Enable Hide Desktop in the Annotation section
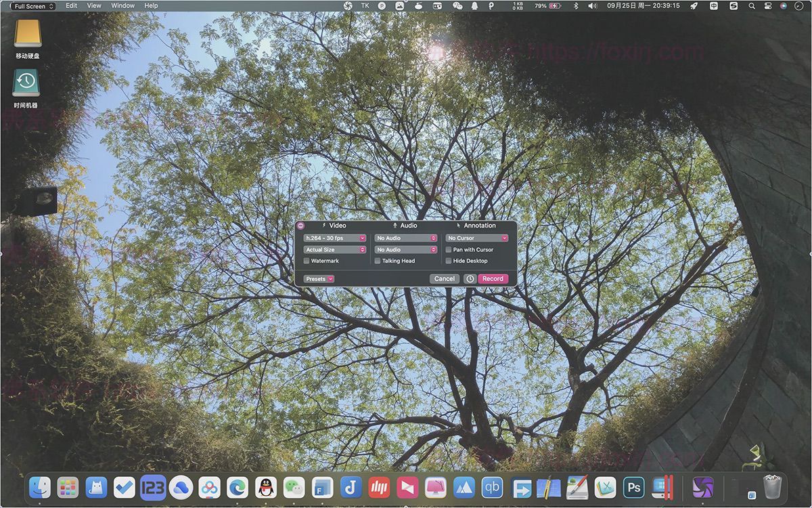Viewport: 812px width, 508px height. coord(448,261)
